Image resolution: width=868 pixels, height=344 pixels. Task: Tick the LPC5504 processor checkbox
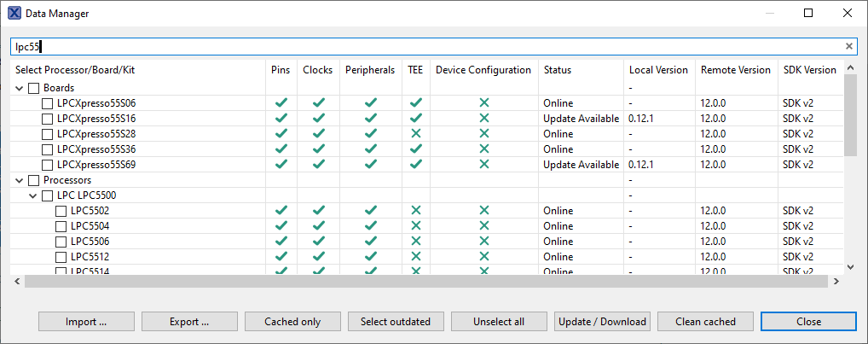(x=61, y=226)
